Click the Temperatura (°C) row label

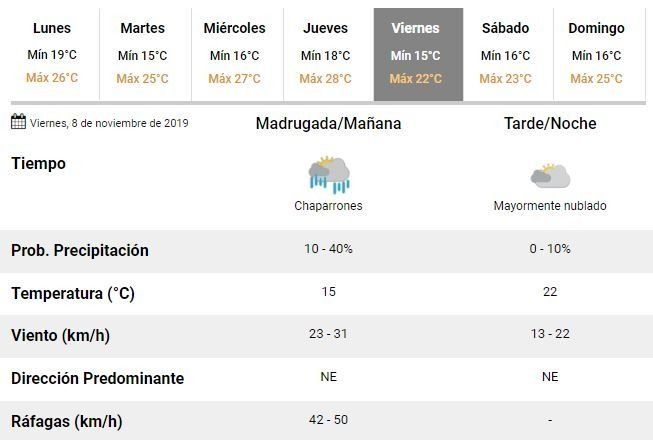pyautogui.click(x=73, y=294)
